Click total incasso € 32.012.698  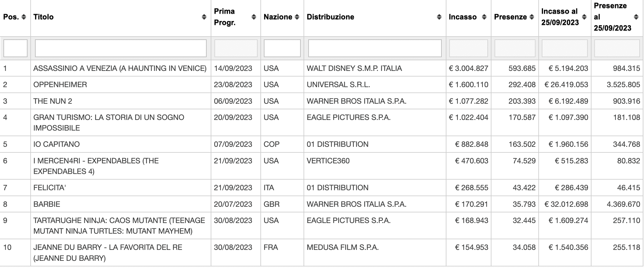tap(566, 204)
